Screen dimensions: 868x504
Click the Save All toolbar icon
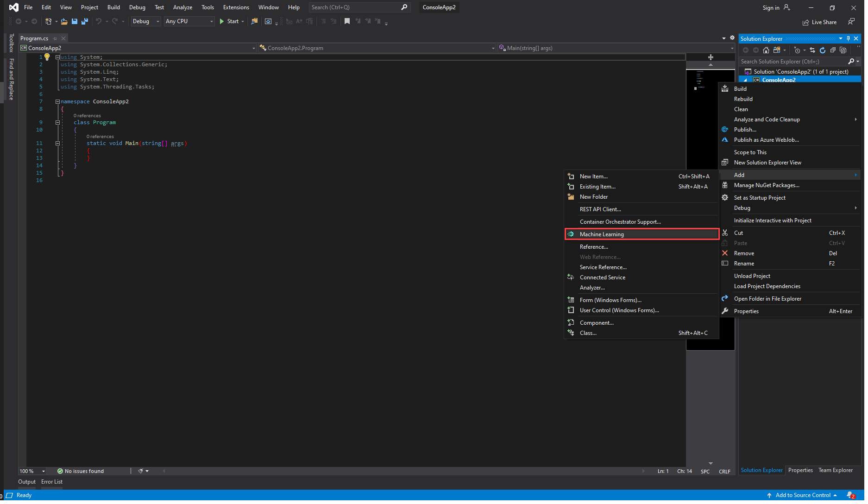click(x=84, y=21)
